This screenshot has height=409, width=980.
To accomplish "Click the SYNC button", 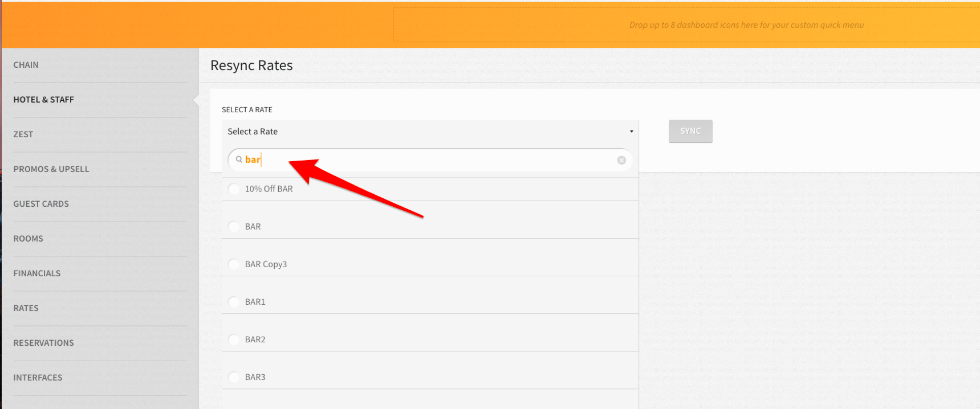I will point(690,131).
